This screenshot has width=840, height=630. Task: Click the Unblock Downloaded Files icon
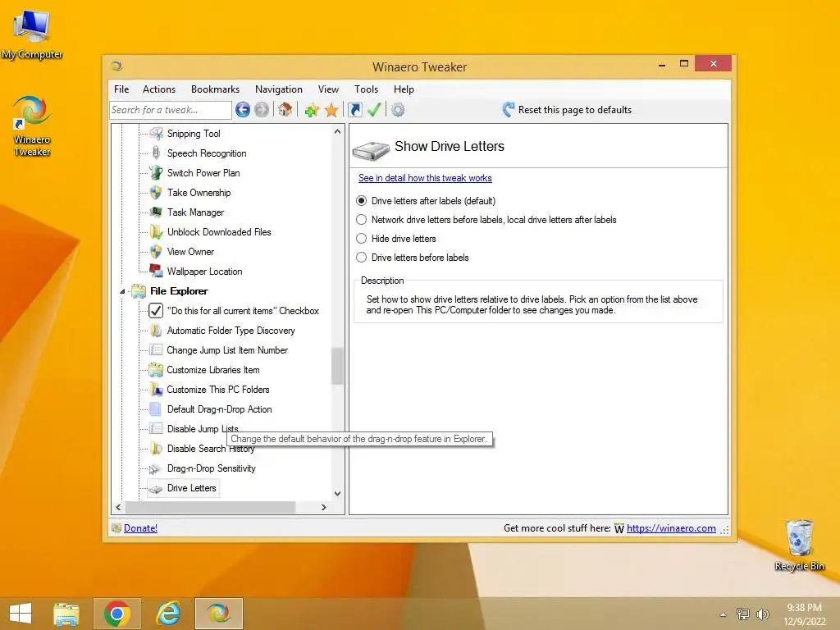coord(156,232)
